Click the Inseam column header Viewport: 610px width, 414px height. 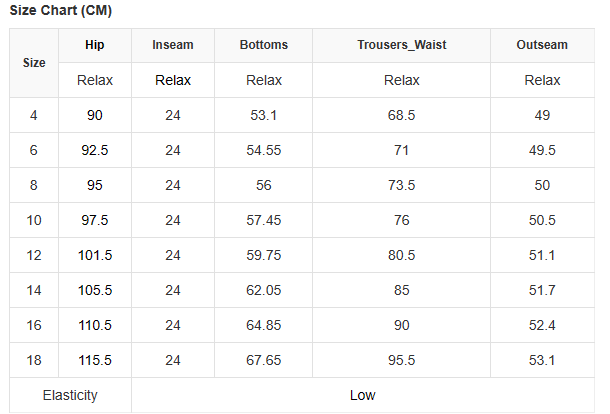(173, 45)
